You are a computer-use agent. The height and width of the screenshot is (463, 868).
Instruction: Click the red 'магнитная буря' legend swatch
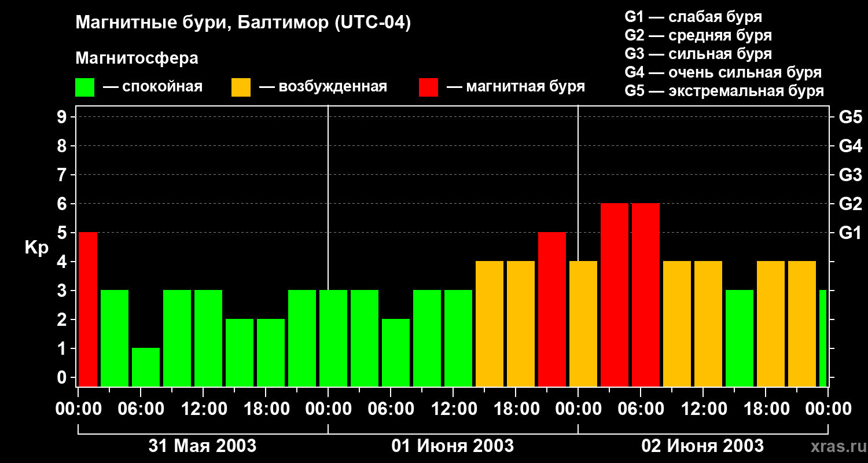point(428,87)
